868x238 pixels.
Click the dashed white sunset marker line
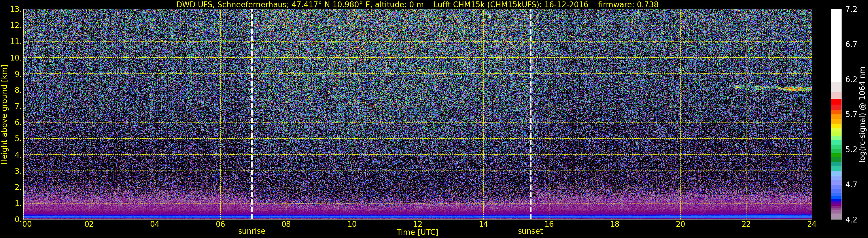point(531,114)
